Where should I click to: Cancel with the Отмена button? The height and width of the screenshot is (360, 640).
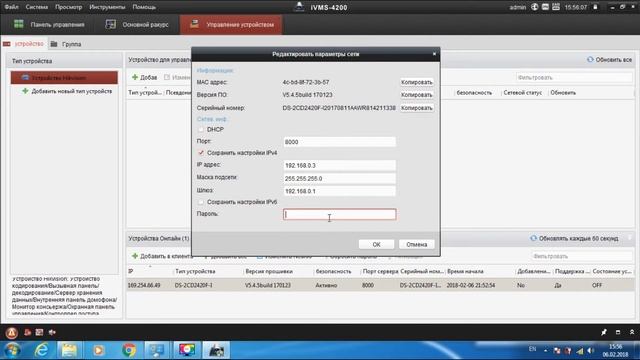416,244
